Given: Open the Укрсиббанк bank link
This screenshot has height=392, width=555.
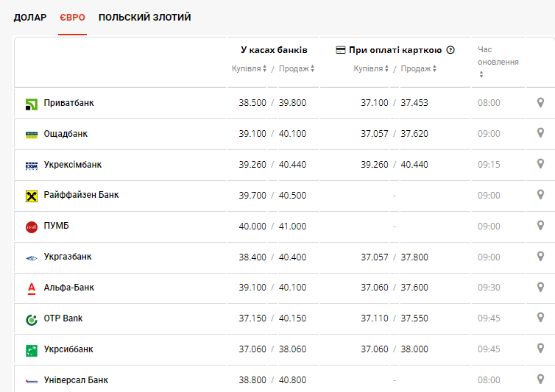Looking at the screenshot, I should (68, 349).
